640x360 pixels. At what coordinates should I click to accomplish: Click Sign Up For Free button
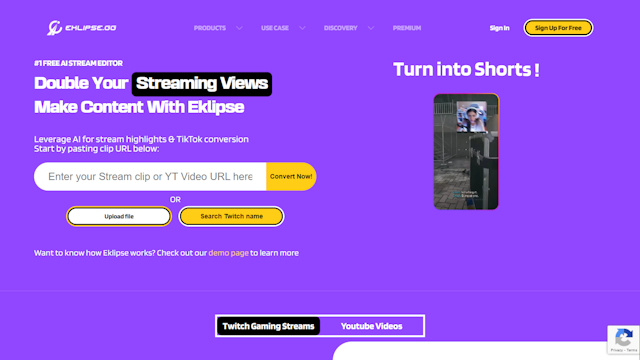[558, 28]
